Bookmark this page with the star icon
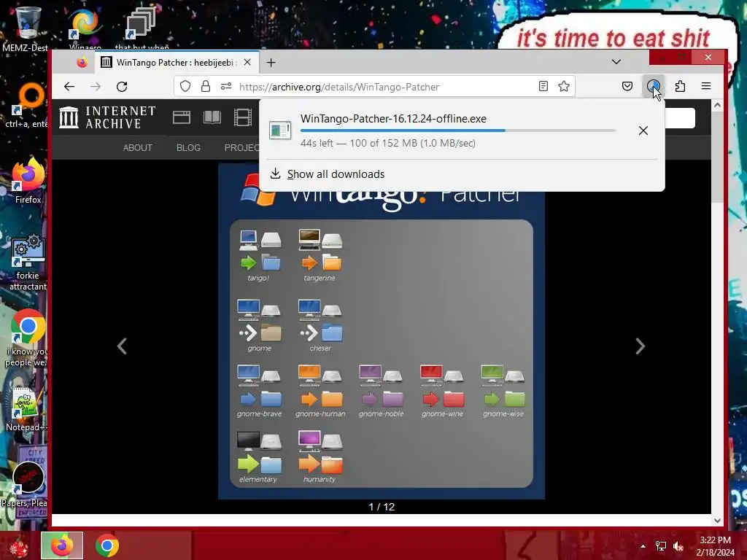Screen dimensions: 747x560 click(x=564, y=87)
